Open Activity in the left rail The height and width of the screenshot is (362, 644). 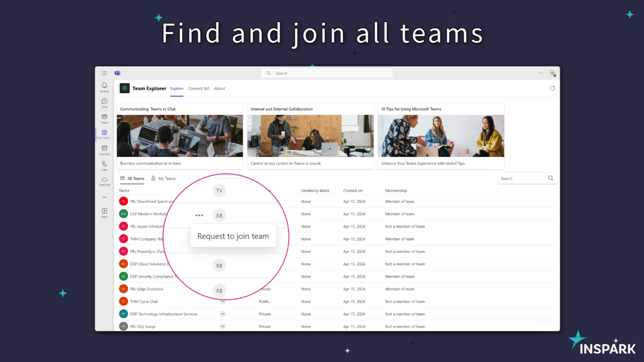(x=104, y=88)
